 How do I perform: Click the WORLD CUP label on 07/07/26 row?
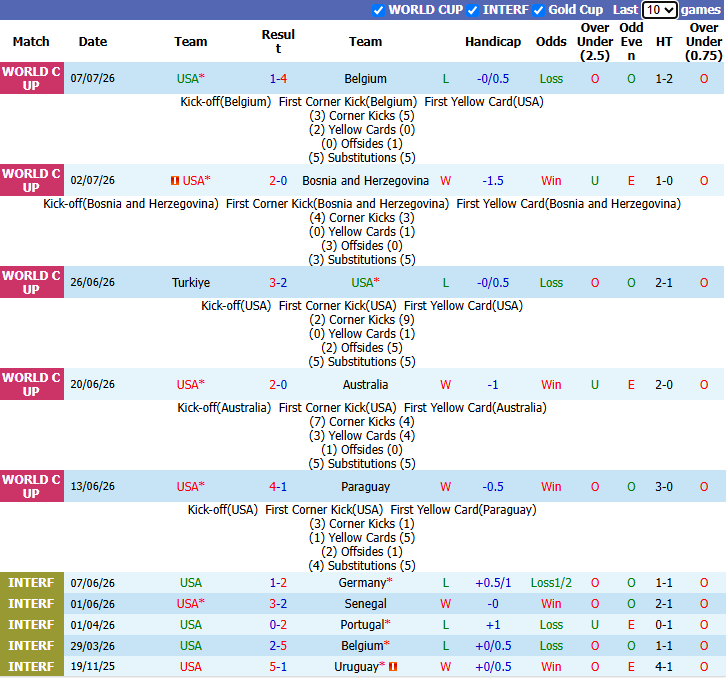click(31, 79)
